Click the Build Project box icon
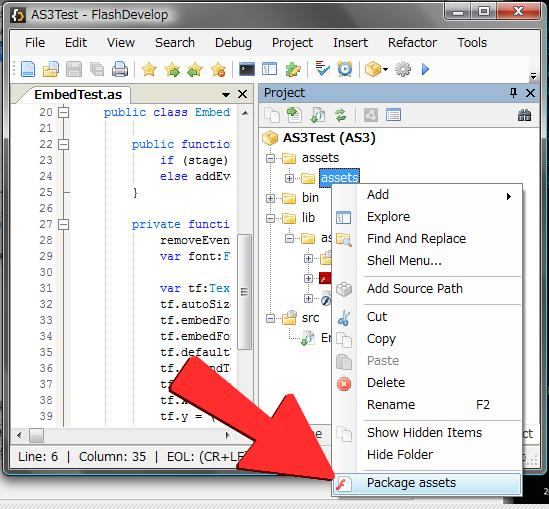This screenshot has height=509, width=549. click(373, 69)
